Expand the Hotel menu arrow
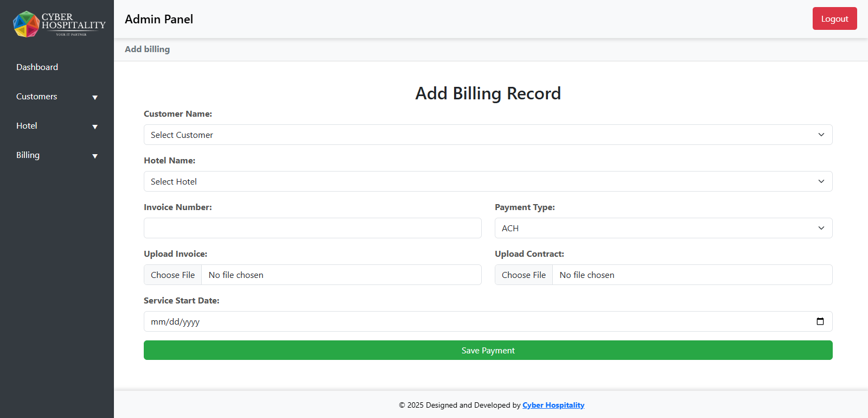868x418 pixels. 95,127
